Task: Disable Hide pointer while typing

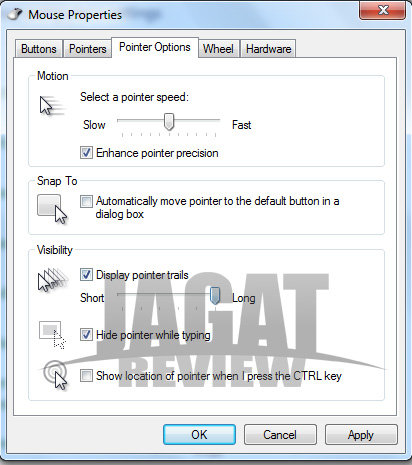Action: (x=86, y=335)
